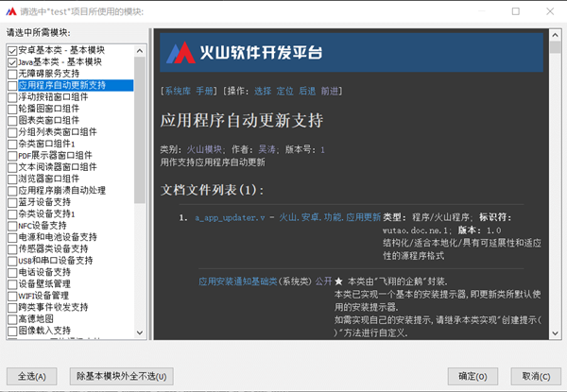Viewport: 567px width, 392px height.
Task: Go back using the 后退 link
Action: pyautogui.click(x=308, y=92)
